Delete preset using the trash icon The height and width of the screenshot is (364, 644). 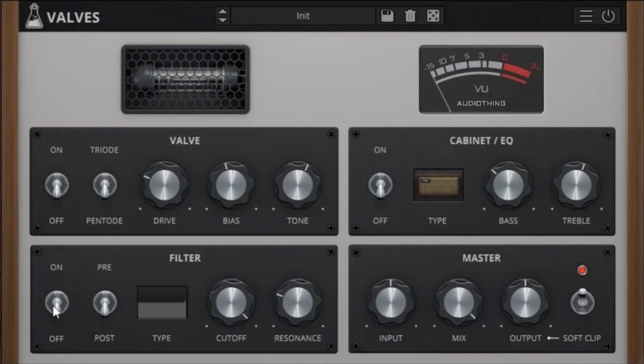410,16
